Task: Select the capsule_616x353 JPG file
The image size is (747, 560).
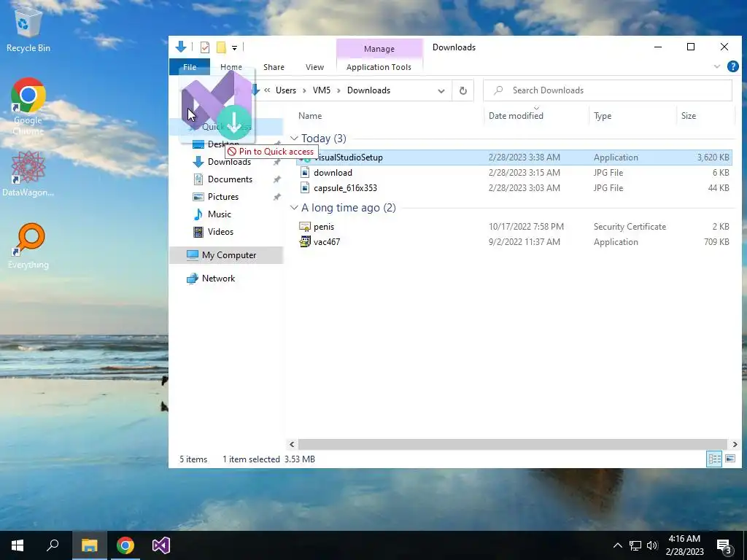Action: [514, 187]
